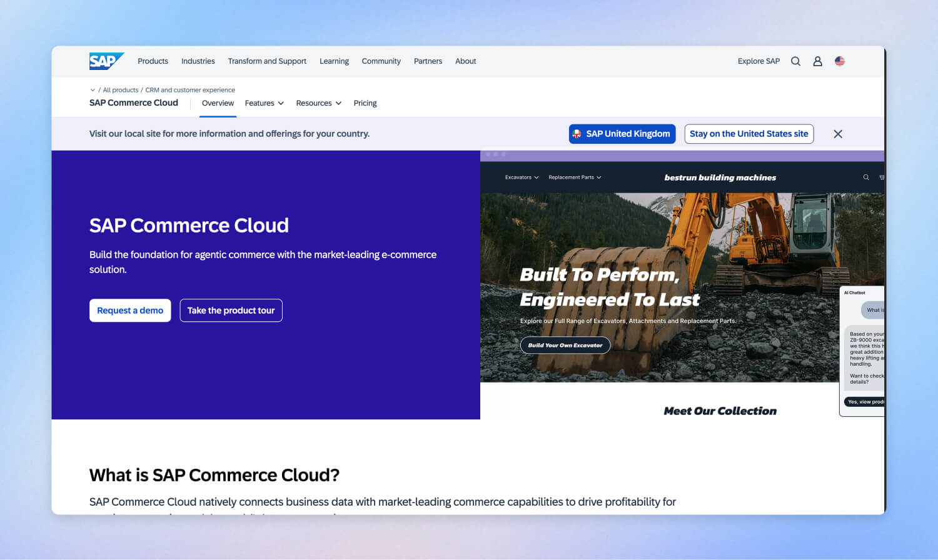
Task: Click Request a demo button
Action: [x=130, y=311]
